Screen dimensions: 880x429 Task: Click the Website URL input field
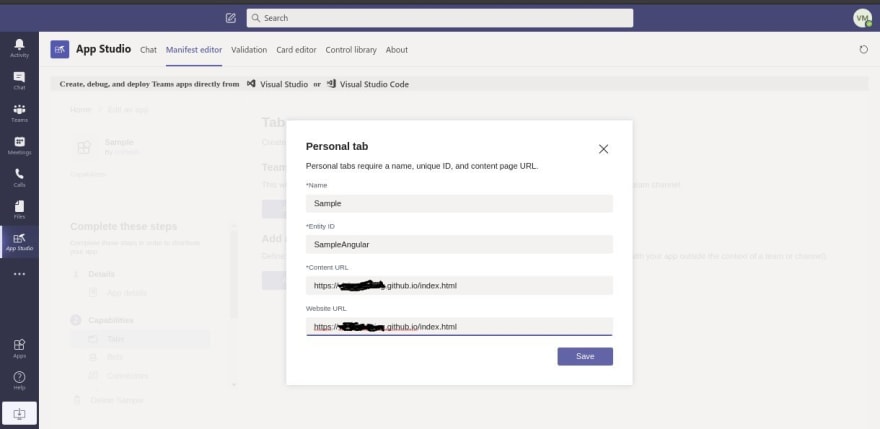[x=459, y=326]
